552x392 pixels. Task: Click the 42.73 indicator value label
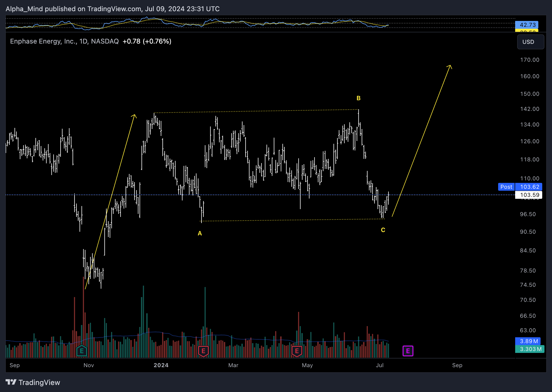pyautogui.click(x=527, y=25)
